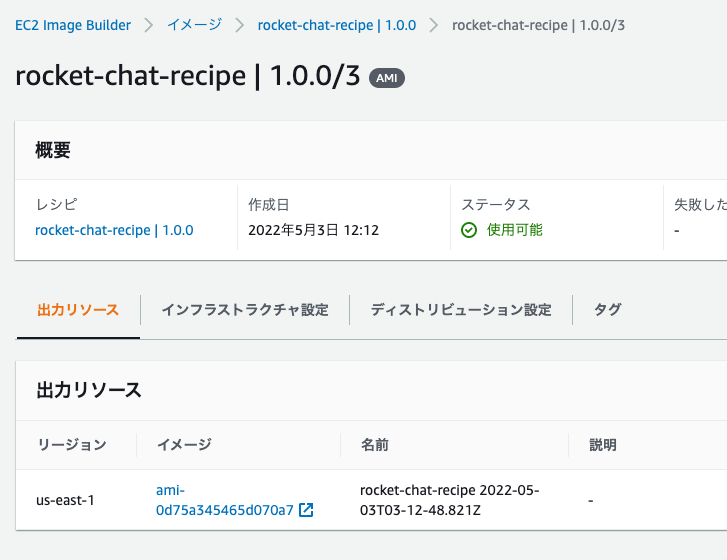The width and height of the screenshot is (727, 560).
Task: Open AMI link ami-0d75a345465d070a7
Action: pos(224,500)
